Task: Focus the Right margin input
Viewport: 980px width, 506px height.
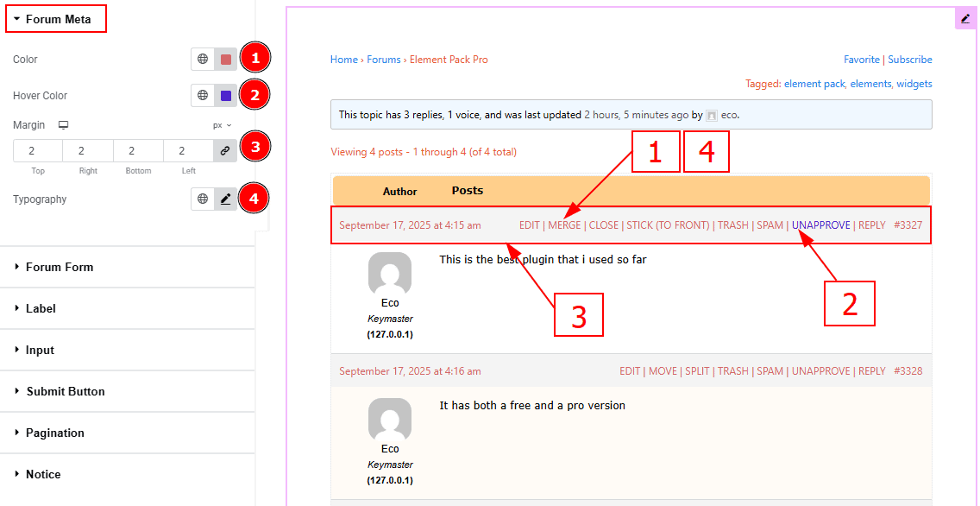Action: click(x=88, y=151)
